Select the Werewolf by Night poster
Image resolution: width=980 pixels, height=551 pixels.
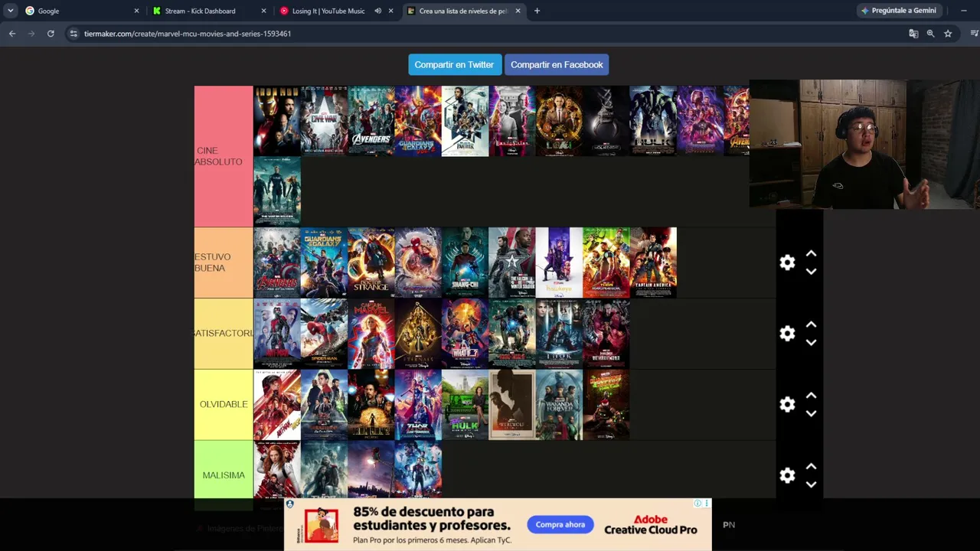coord(512,405)
